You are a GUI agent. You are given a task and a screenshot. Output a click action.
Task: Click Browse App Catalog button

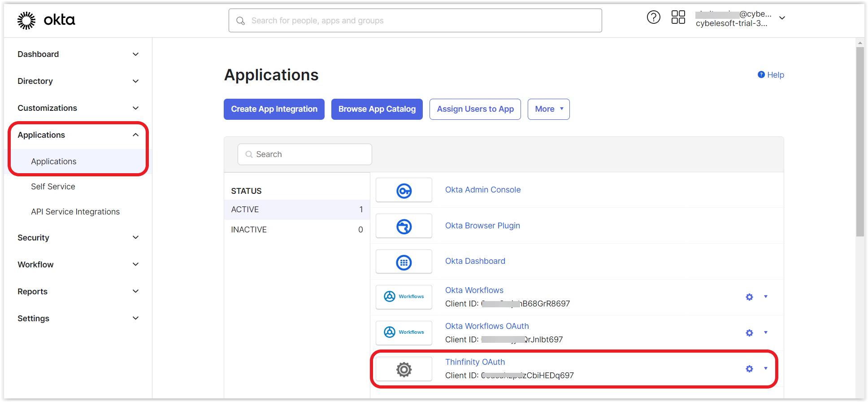377,109
